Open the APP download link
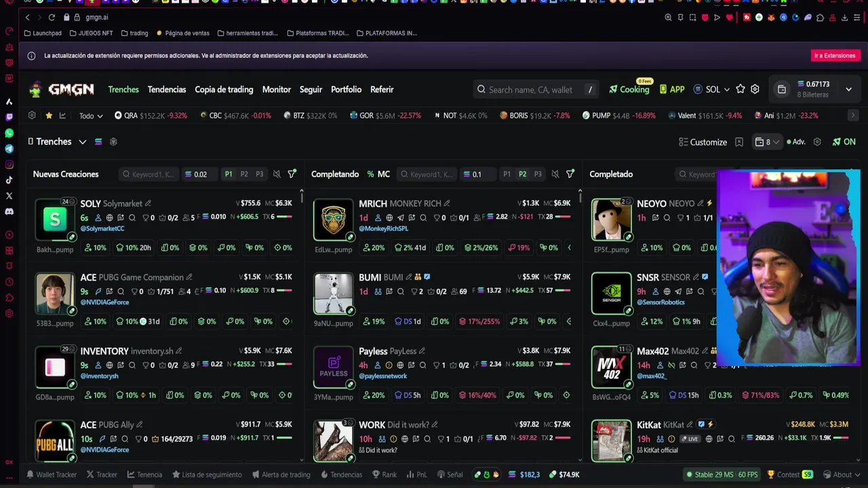Screen dimensions: 868x488 pos(671,89)
